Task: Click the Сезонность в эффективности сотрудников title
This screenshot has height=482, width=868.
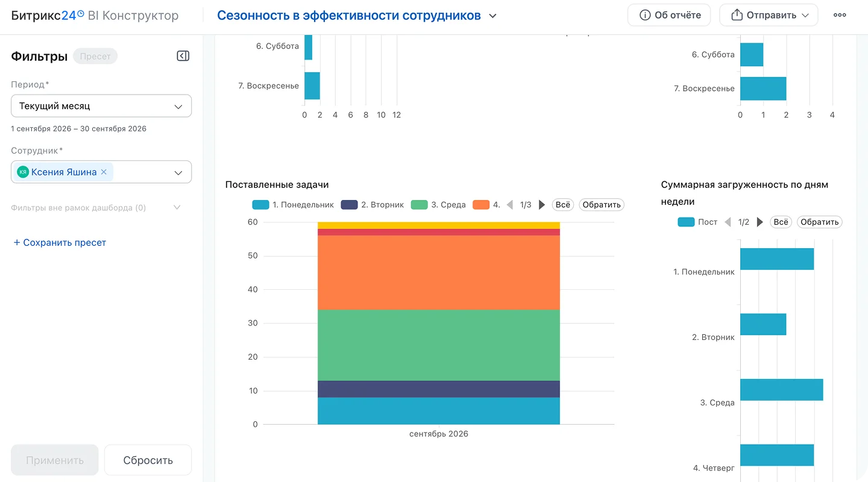Action: coord(349,16)
